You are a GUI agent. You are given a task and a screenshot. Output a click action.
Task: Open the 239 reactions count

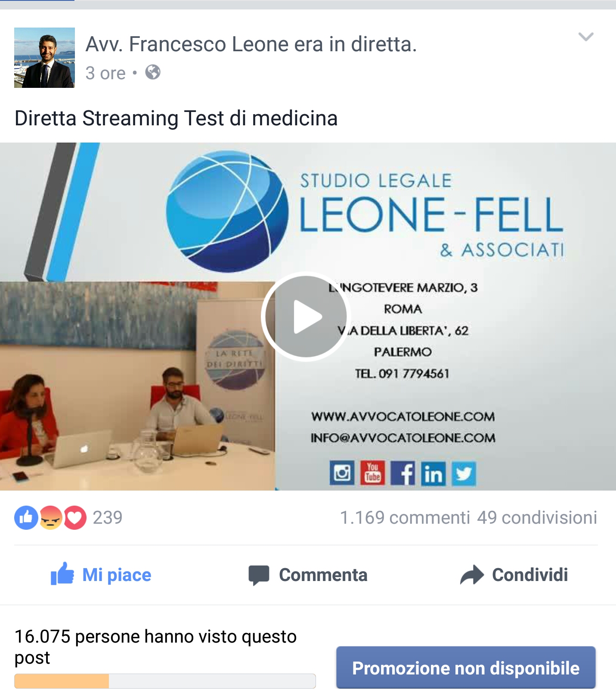(x=108, y=518)
